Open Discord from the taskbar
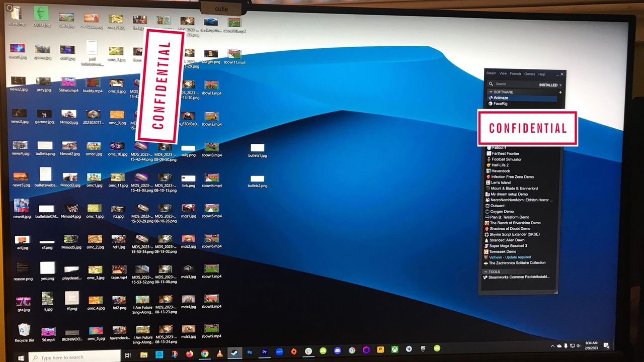Viewport: 644px width, 362px height. coord(338,350)
